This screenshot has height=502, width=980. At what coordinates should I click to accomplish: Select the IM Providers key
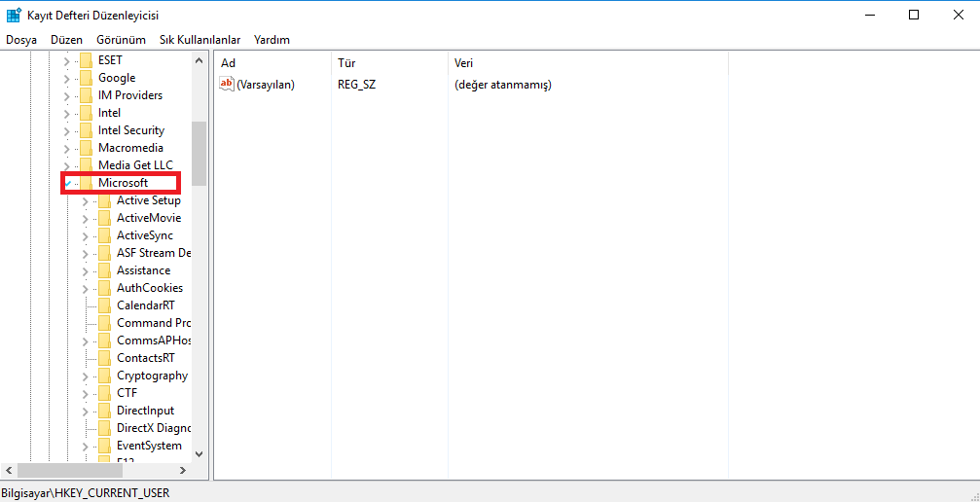point(129,95)
